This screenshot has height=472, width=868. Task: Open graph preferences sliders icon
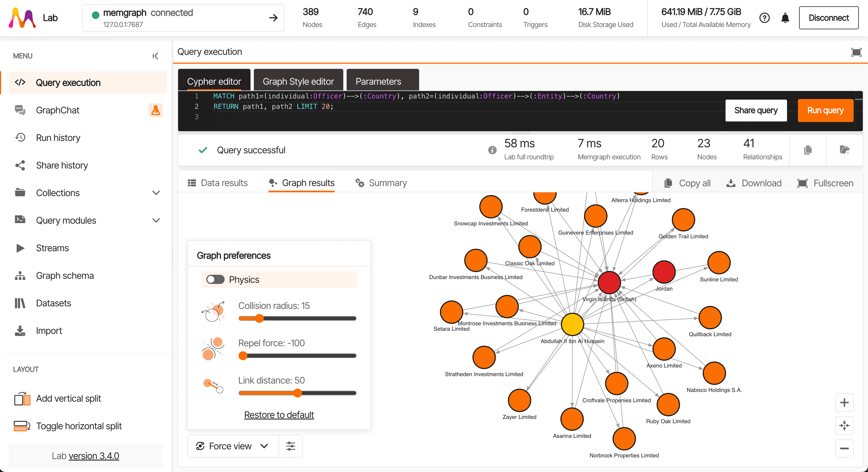tap(290, 446)
